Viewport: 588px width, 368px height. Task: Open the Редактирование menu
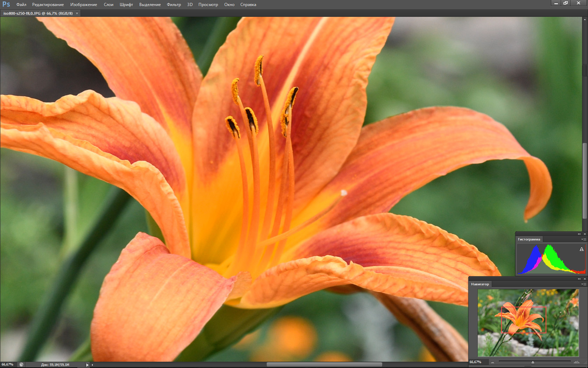click(x=48, y=5)
